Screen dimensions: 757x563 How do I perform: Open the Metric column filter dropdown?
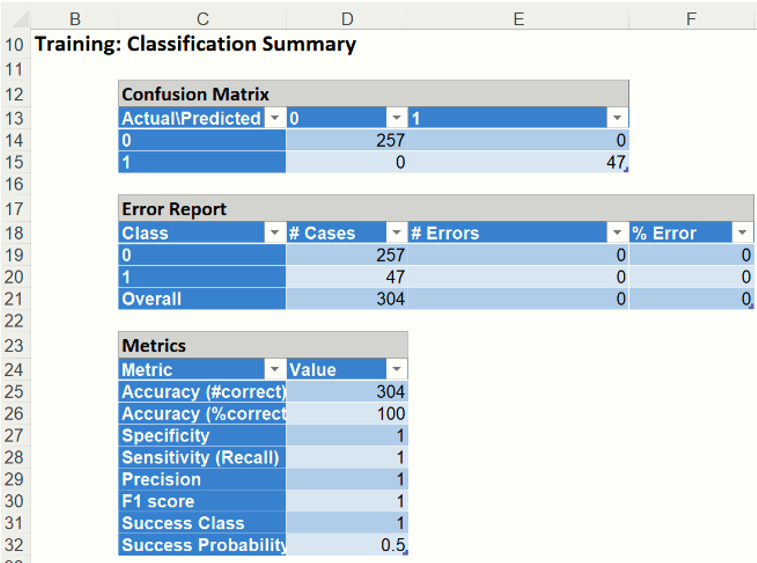pyautogui.click(x=275, y=369)
